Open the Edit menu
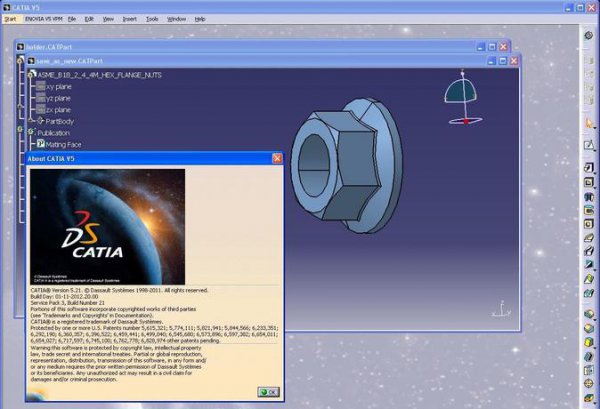This screenshot has width=600, height=409. click(89, 19)
